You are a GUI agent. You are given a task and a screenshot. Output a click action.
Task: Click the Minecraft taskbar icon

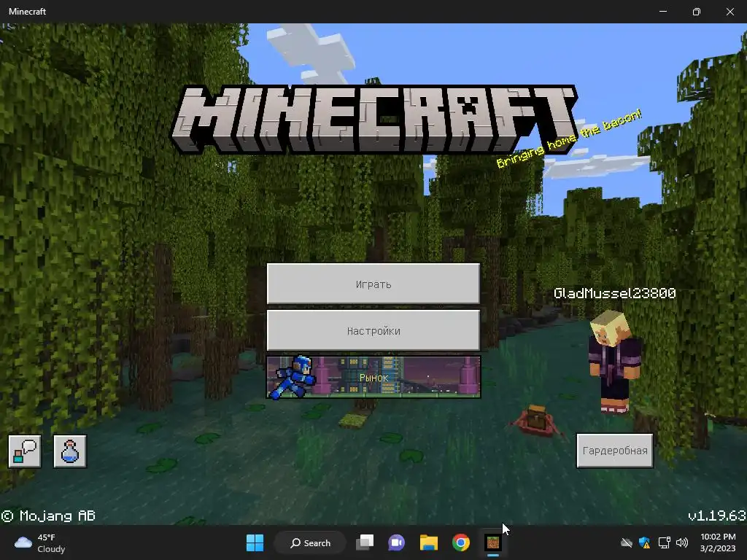click(x=492, y=542)
